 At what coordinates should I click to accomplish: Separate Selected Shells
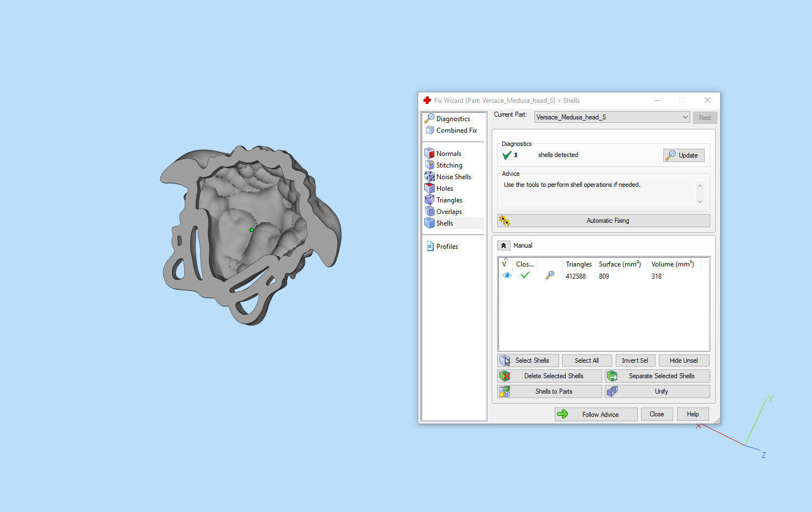pos(657,376)
